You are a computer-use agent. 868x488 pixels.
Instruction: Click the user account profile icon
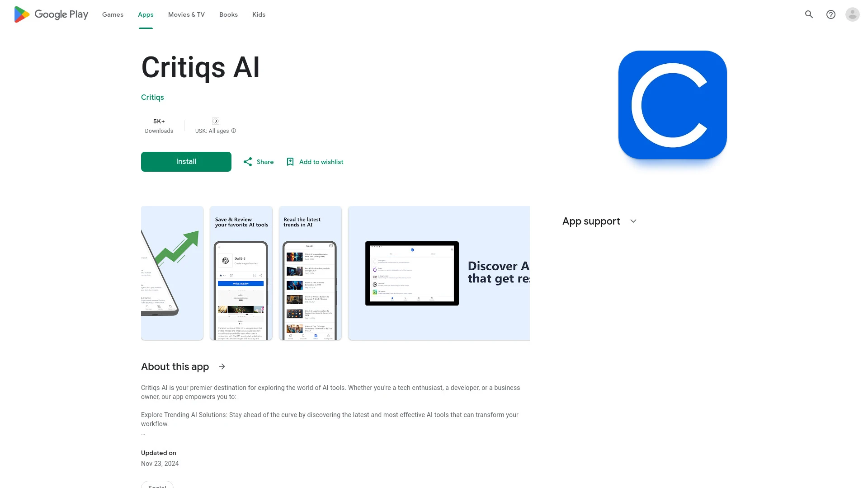coord(853,14)
